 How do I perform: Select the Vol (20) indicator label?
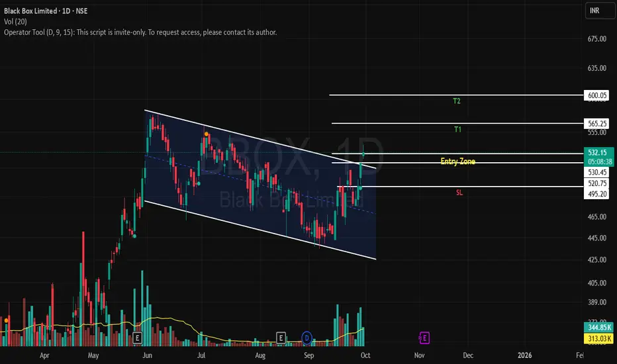click(15, 22)
